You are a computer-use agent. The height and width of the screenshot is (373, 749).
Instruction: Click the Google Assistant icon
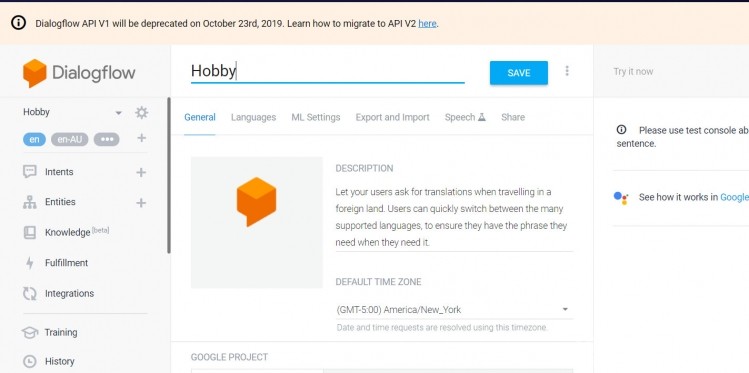tap(621, 197)
